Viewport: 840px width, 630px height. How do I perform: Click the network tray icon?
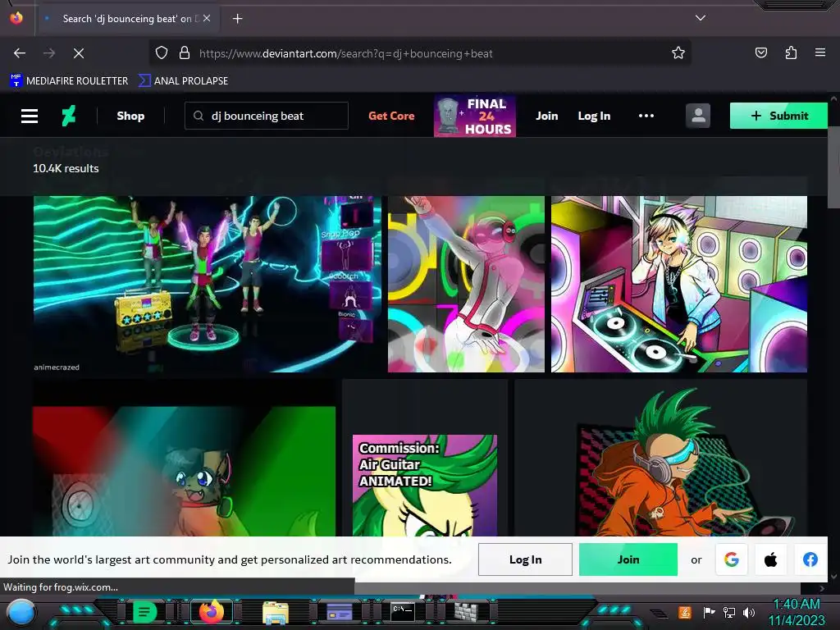click(x=729, y=612)
